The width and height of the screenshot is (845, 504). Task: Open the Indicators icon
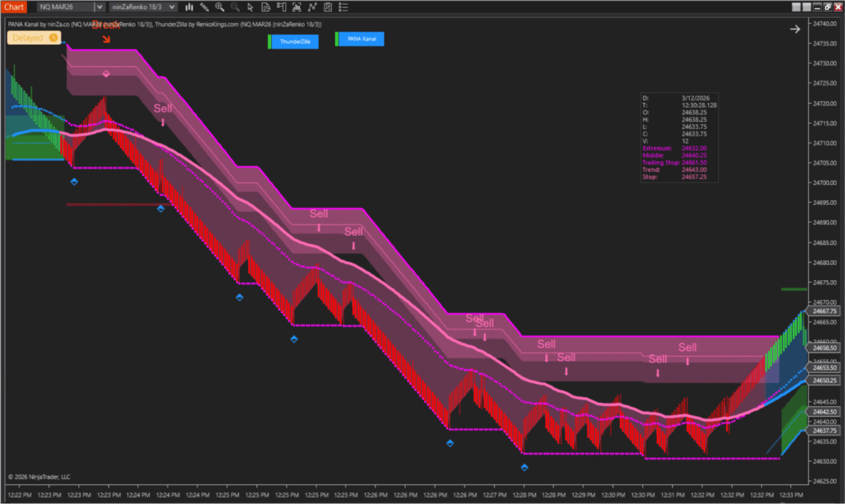(312, 7)
